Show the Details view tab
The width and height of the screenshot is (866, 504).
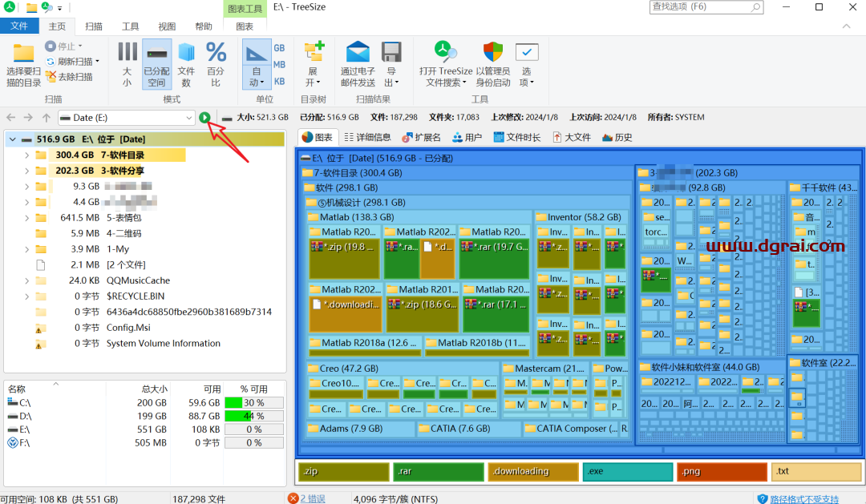pyautogui.click(x=367, y=138)
